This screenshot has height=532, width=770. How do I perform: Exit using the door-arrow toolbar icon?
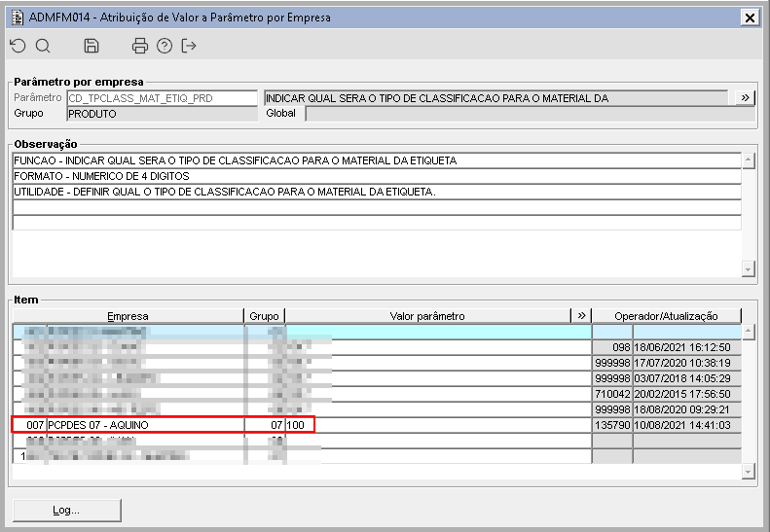tap(189, 46)
